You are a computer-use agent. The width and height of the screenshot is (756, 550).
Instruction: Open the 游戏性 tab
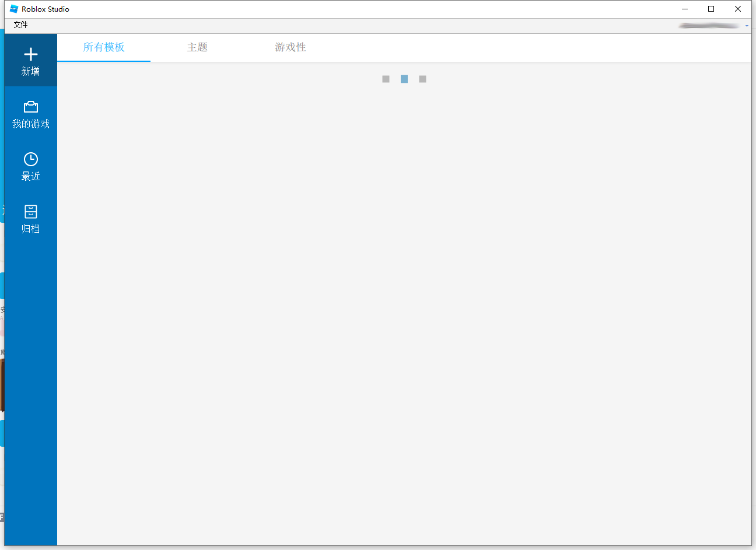point(290,47)
